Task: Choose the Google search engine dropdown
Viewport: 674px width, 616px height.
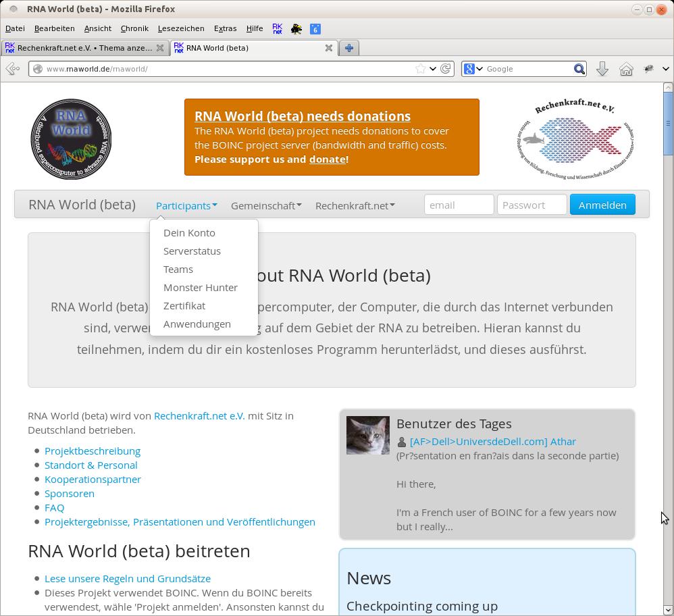Action: point(473,69)
